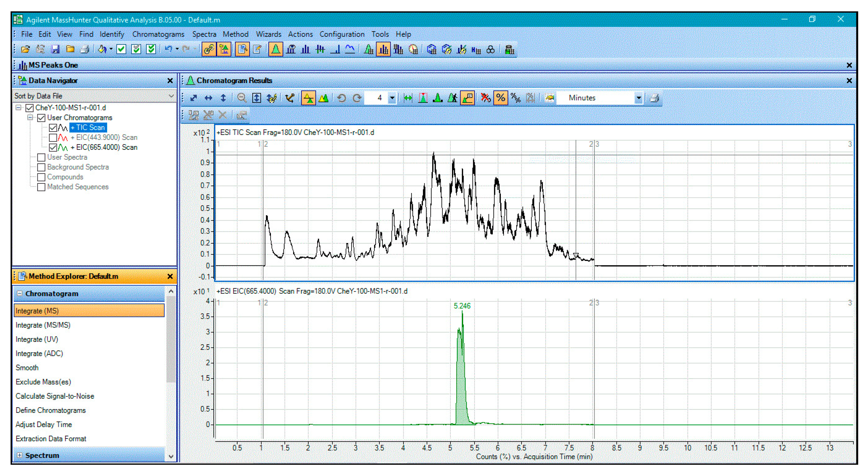
Task: Click the zoom out magnifier icon
Action: click(x=241, y=98)
